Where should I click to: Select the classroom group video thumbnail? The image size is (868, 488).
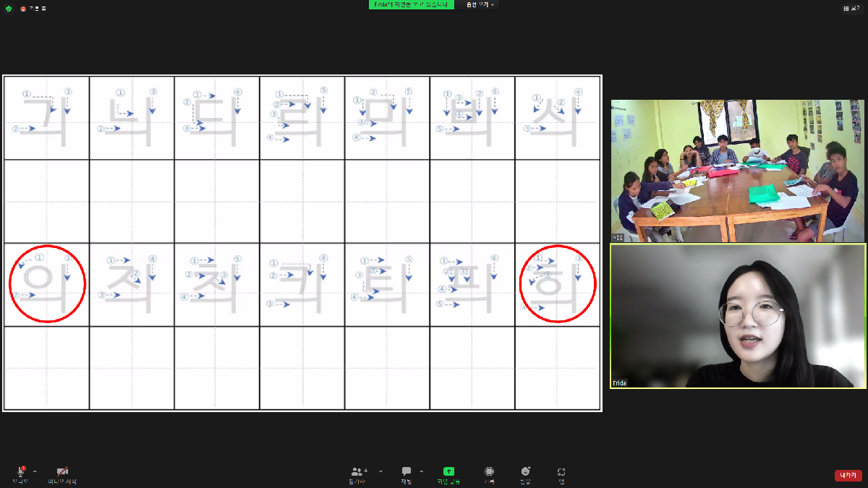[738, 171]
